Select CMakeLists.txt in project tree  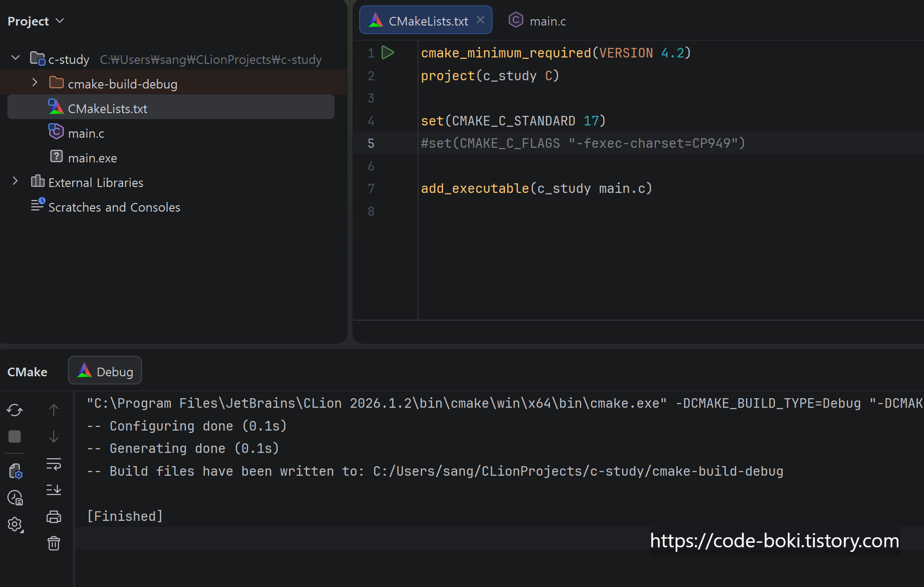tap(171, 107)
